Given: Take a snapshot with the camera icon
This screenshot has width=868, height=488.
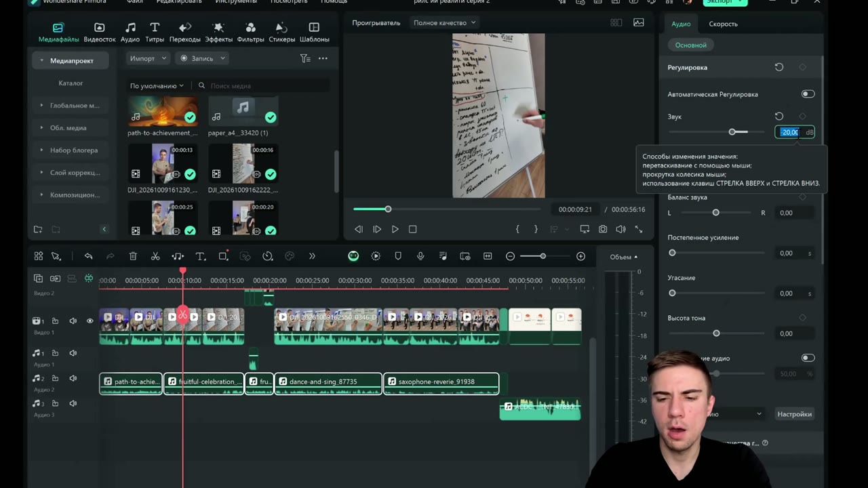Looking at the screenshot, I should pyautogui.click(x=603, y=229).
